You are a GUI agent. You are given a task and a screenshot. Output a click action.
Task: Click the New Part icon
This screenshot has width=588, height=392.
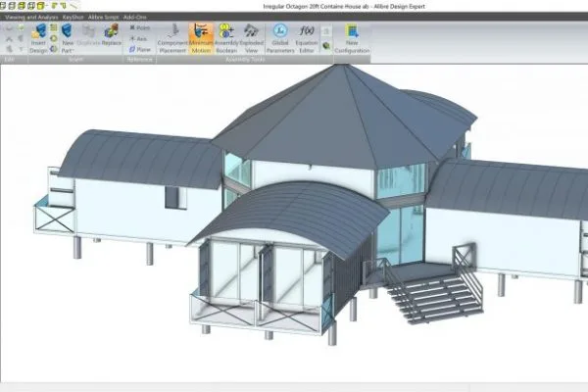[67, 31]
